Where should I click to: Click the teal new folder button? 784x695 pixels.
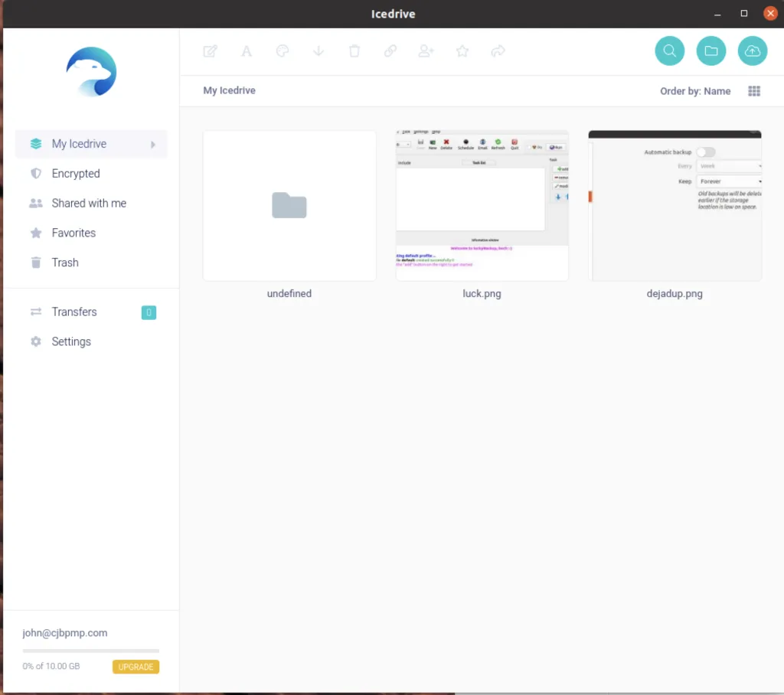coord(711,51)
